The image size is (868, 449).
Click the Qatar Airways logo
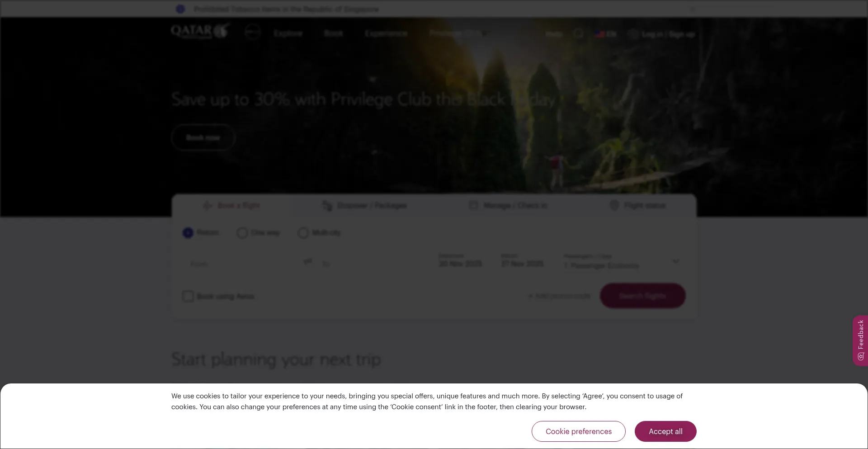pos(200,31)
